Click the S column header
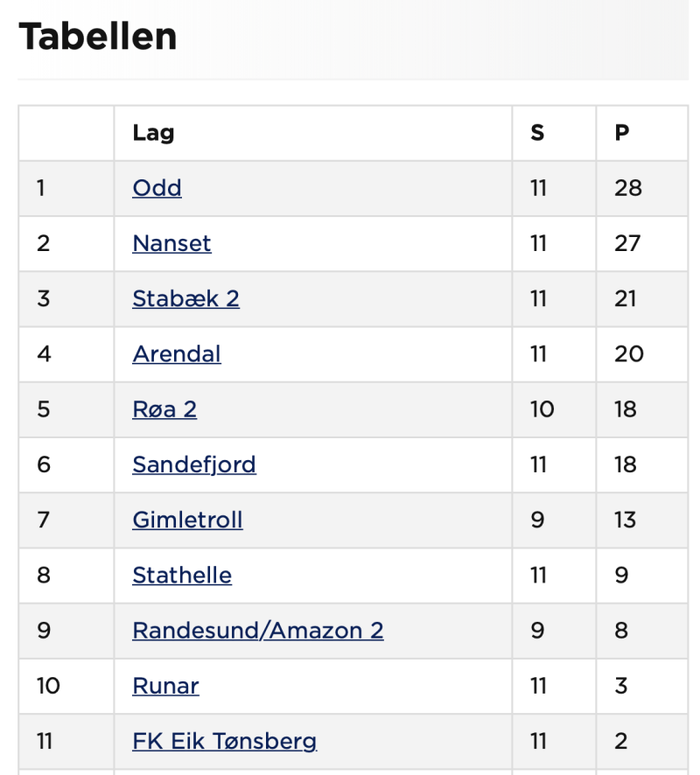 pyautogui.click(x=537, y=133)
